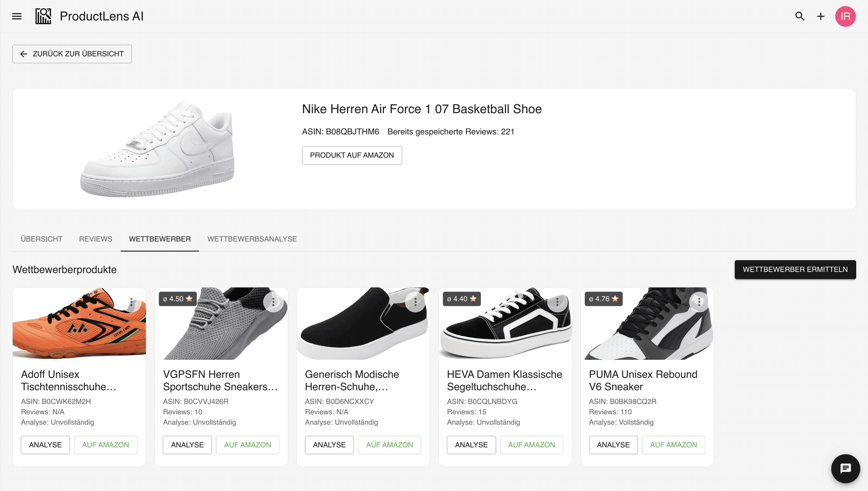The width and height of the screenshot is (868, 491).
Task: Select the Wettbewerber tab
Action: [160, 239]
